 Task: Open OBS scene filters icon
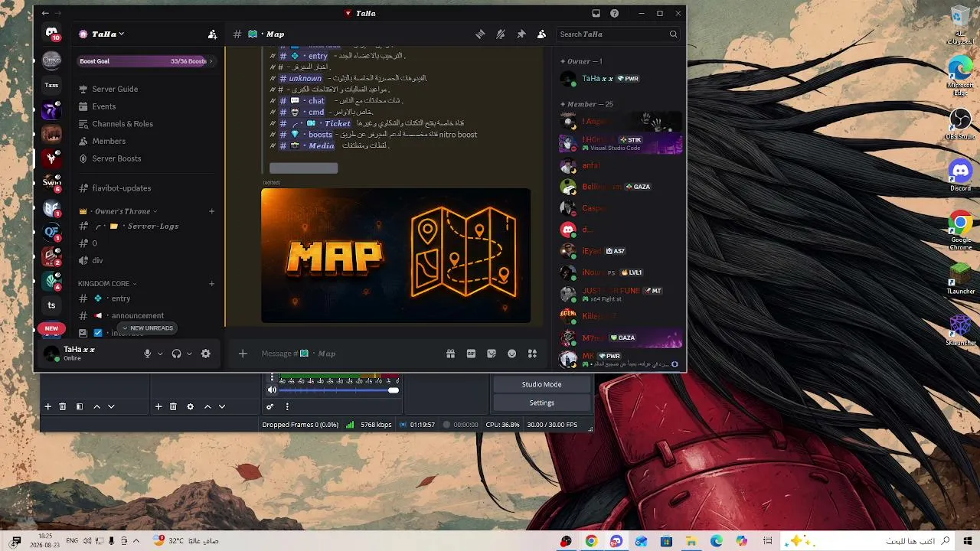tap(79, 407)
